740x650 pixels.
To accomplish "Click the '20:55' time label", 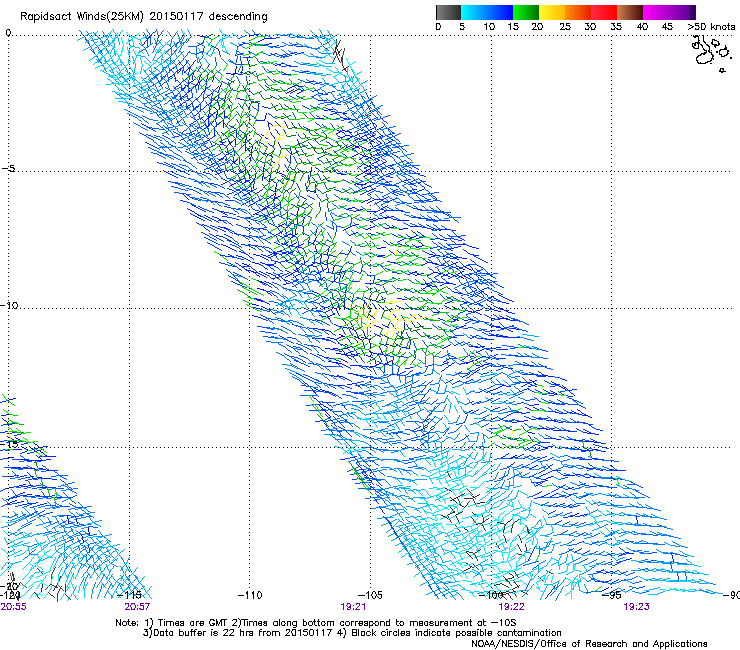I will 13,607.
